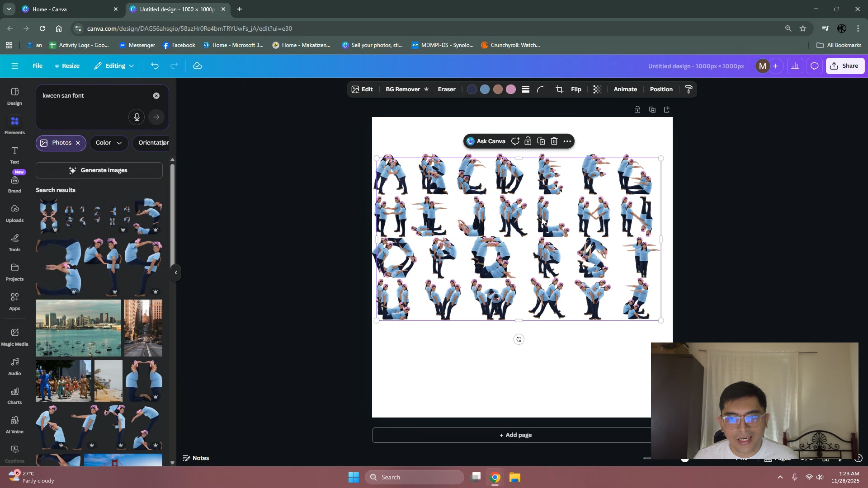Image resolution: width=868 pixels, height=488 pixels.
Task: Open the Tools panel
Action: pyautogui.click(x=14, y=243)
